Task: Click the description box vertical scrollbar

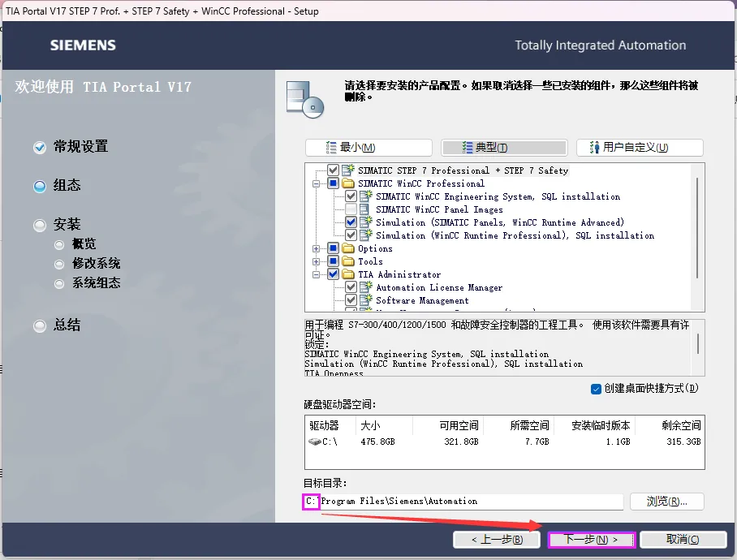Action: [697, 344]
